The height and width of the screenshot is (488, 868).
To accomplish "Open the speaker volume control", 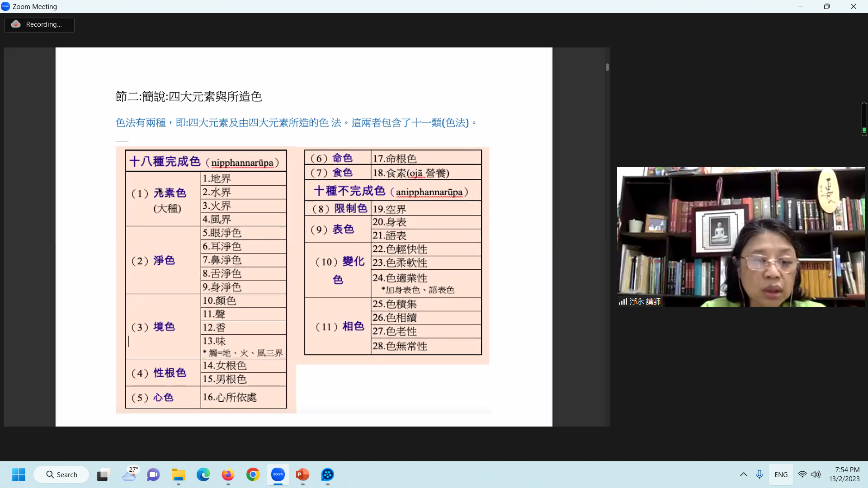I will [816, 474].
